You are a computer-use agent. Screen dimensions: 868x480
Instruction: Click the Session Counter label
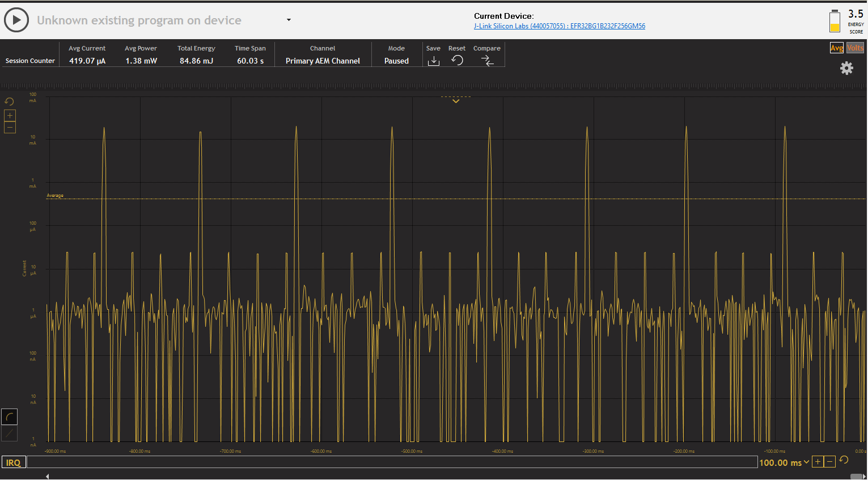coord(29,60)
